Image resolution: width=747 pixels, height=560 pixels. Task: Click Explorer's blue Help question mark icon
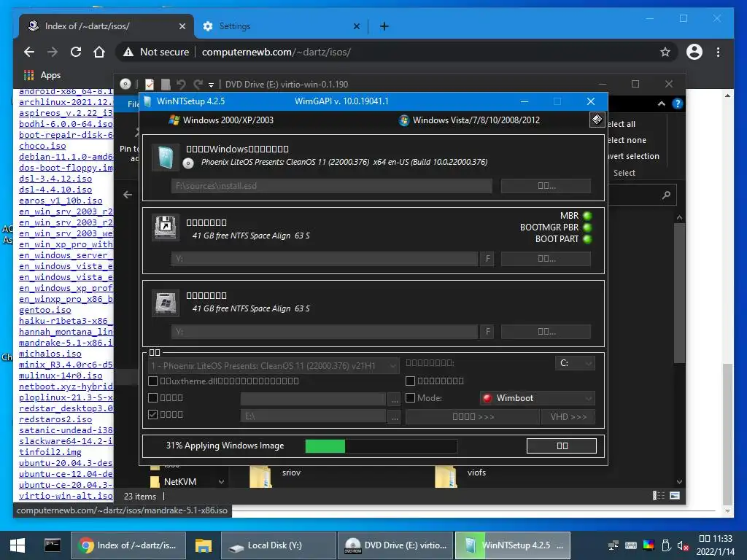(677, 104)
